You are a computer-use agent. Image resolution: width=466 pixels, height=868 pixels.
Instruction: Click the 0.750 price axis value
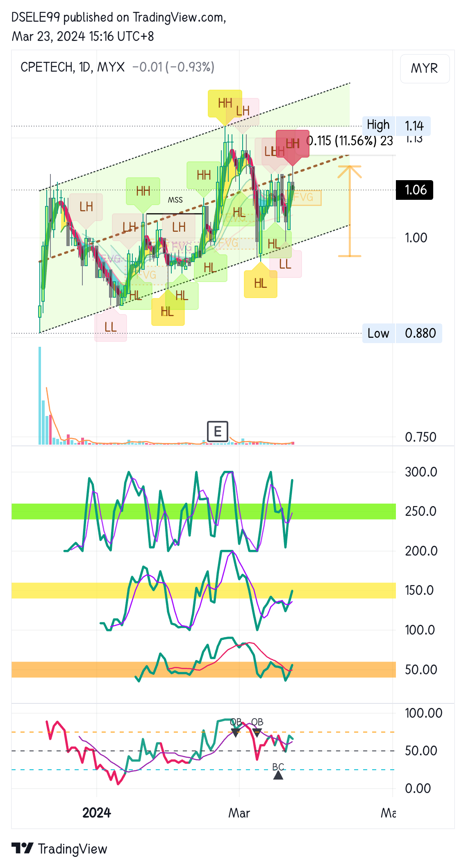click(421, 437)
